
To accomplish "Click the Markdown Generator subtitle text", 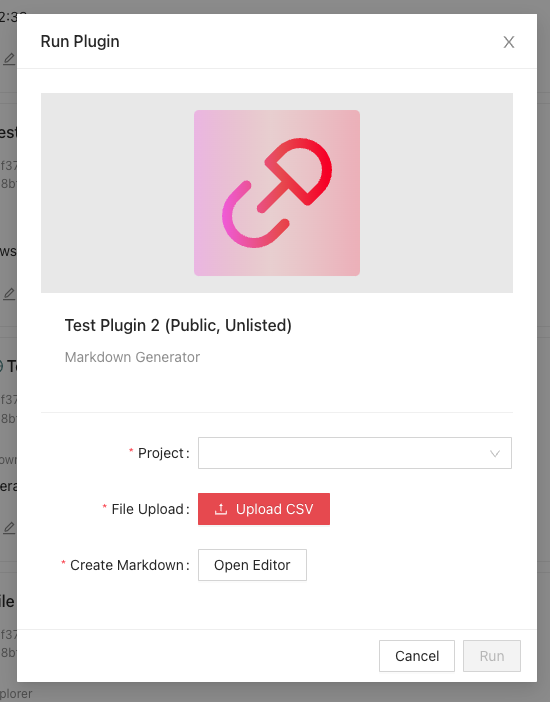I will click(x=132, y=357).
